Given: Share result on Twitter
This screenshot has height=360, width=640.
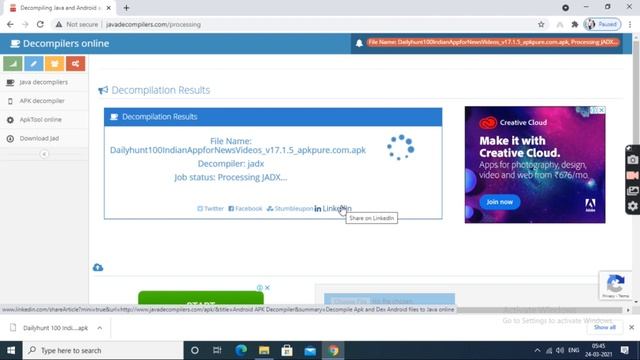Looking at the screenshot, I should [211, 209].
